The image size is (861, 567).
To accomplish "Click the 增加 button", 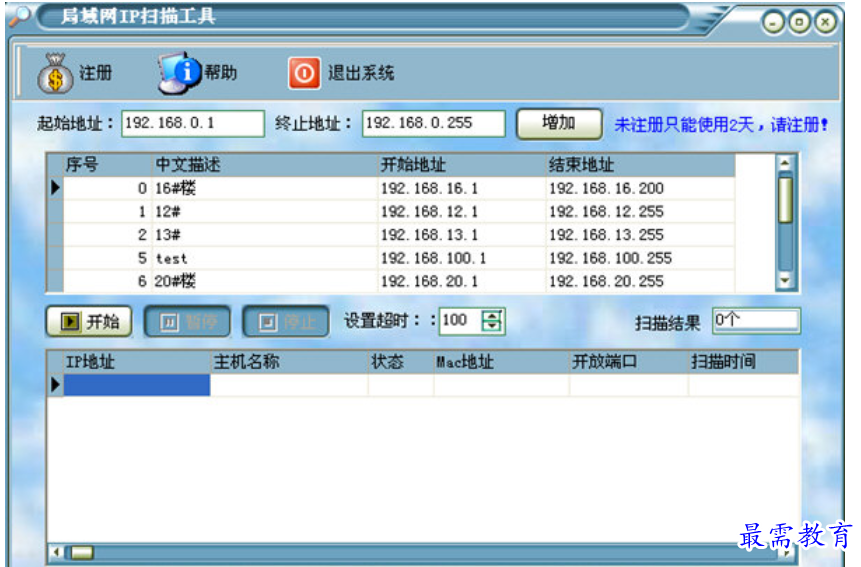I will pyautogui.click(x=559, y=123).
